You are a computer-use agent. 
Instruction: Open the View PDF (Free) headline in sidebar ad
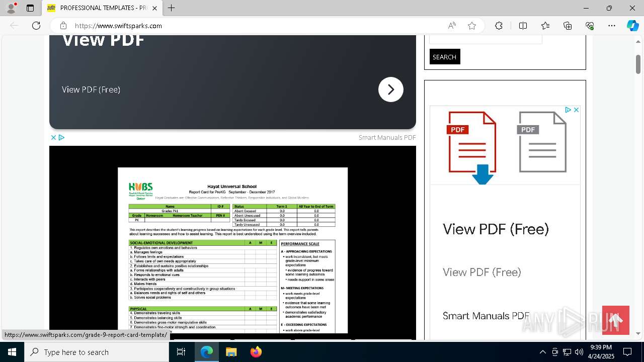(496, 229)
